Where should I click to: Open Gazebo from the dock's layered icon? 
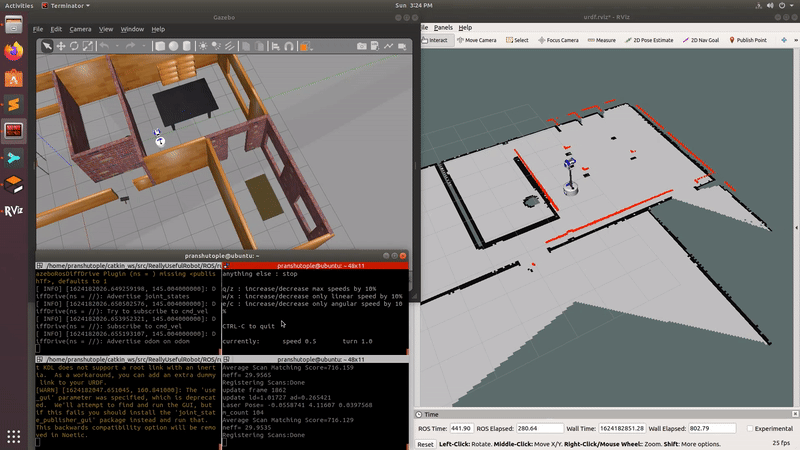(x=14, y=184)
